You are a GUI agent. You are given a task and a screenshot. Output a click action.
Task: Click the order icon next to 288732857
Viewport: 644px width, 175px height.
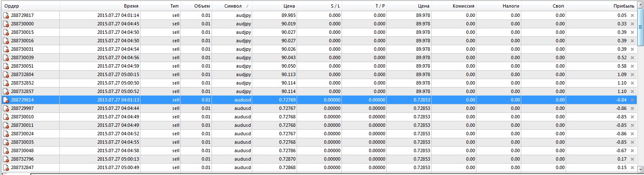point(6,91)
